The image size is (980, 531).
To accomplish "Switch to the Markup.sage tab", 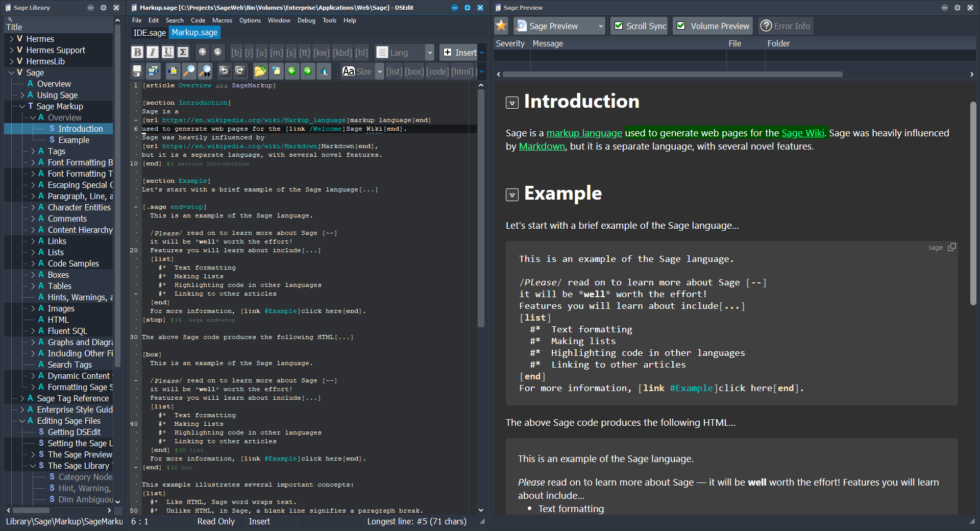I will 194,33.
